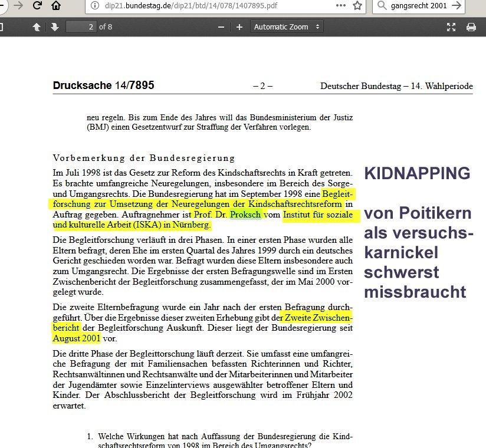Click the highlighted name 'Proksch'
Viewport: 486px width, 448px height.
click(245, 215)
